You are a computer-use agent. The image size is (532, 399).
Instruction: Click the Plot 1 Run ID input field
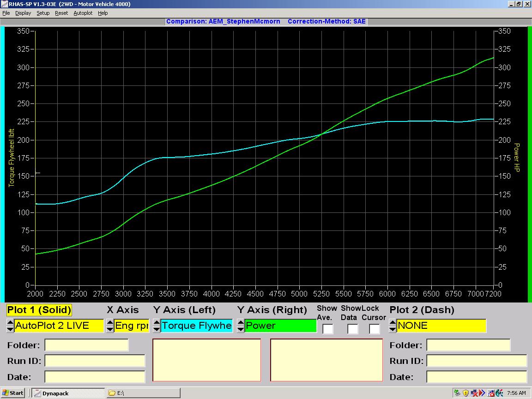pos(95,361)
